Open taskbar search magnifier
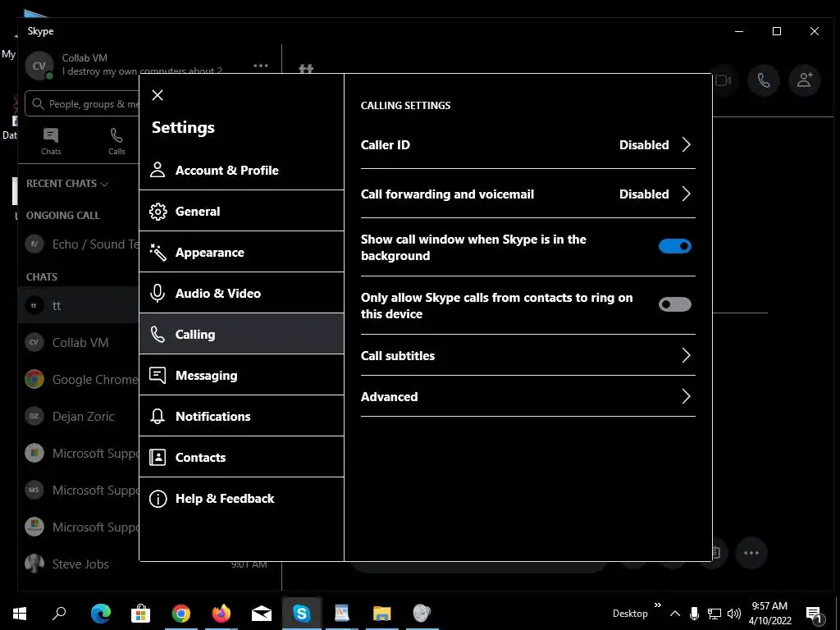 (x=59, y=614)
